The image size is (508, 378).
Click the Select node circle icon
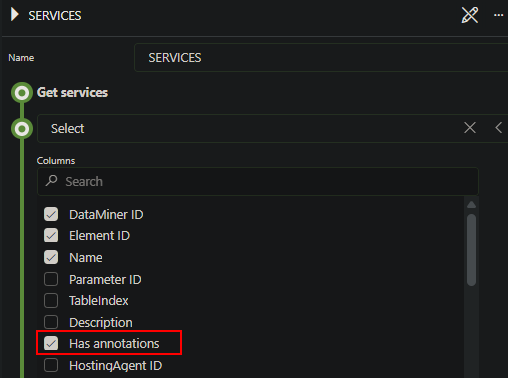click(x=22, y=129)
